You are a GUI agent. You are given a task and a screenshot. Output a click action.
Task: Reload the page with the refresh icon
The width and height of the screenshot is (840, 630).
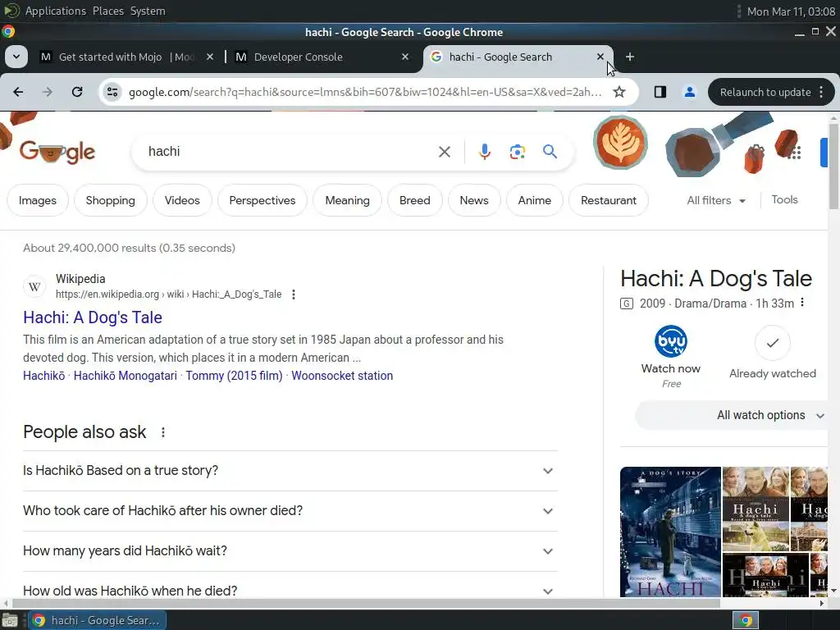point(77,92)
